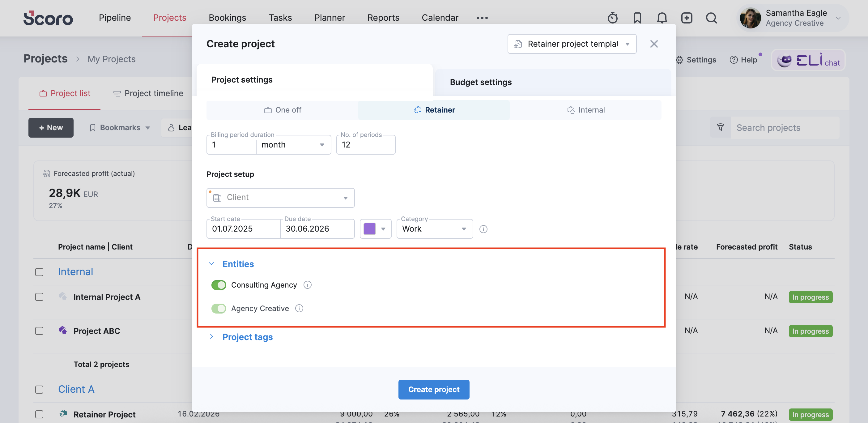The image size is (868, 423).
Task: Open the Category Work dropdown
Action: tap(435, 229)
